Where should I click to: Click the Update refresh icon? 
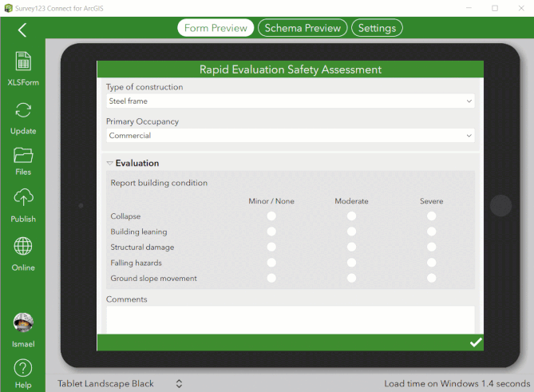click(23, 110)
